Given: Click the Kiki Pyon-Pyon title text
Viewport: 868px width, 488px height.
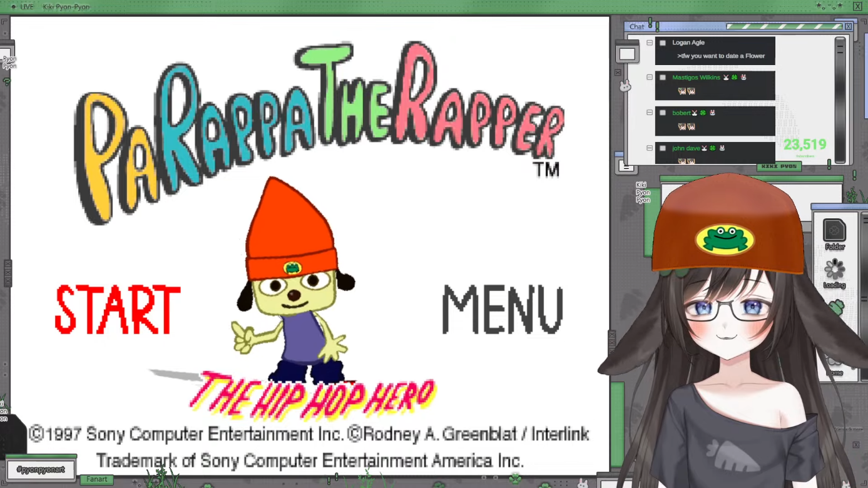Looking at the screenshot, I should point(66,7).
